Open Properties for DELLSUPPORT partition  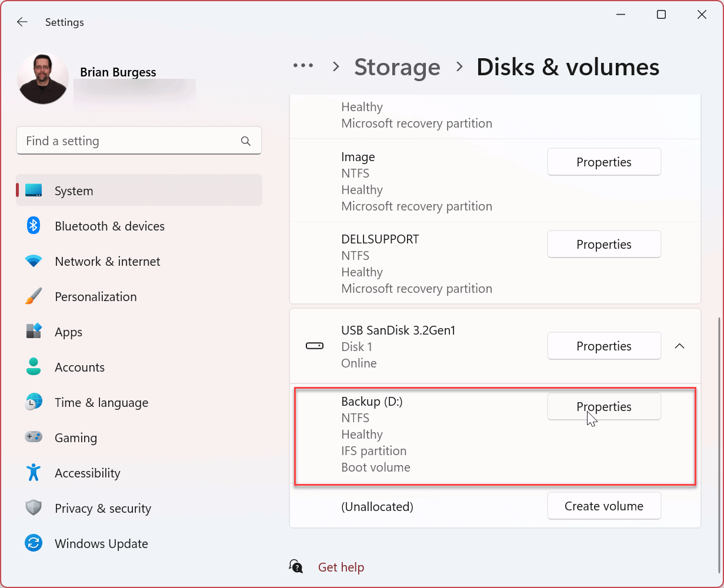(x=604, y=245)
